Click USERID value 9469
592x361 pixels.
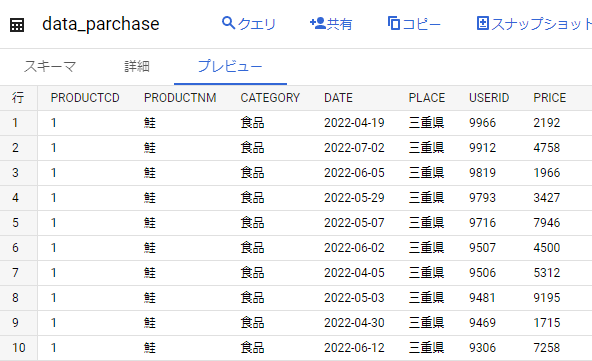(x=482, y=323)
